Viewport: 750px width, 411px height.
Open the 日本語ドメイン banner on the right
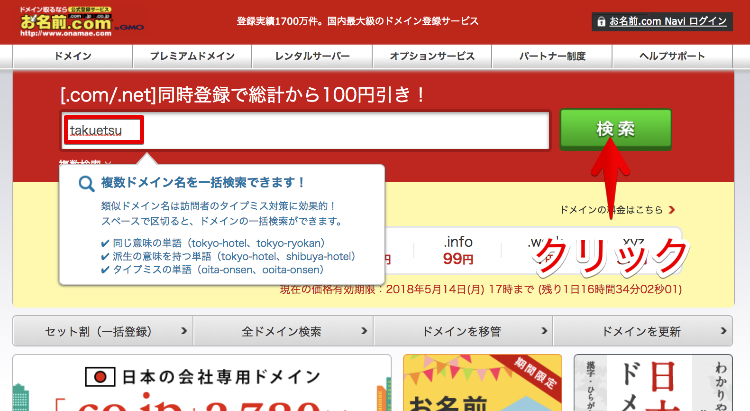(653, 383)
